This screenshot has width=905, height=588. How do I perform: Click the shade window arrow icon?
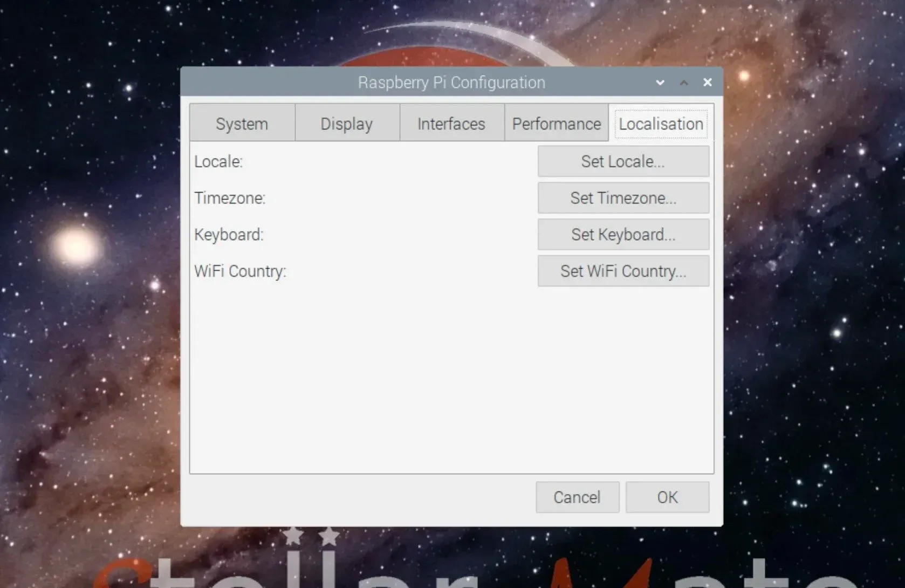tap(684, 83)
